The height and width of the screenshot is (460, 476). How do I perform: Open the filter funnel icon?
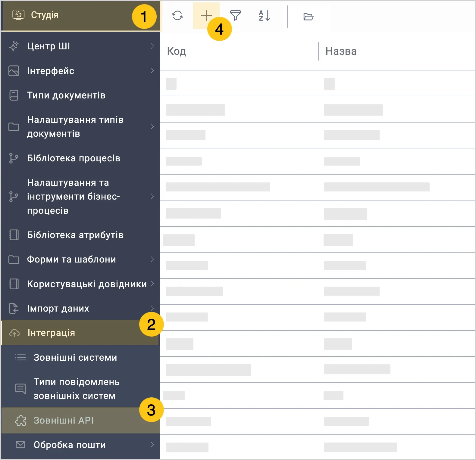(235, 15)
